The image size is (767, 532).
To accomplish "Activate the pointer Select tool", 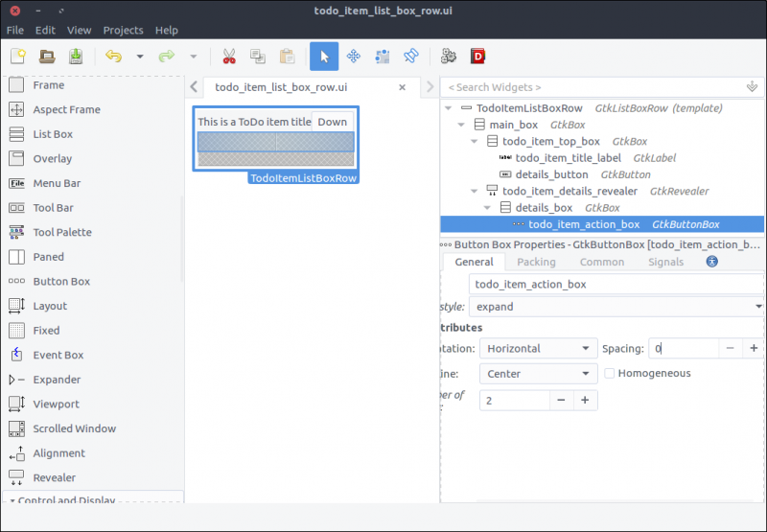I will (x=323, y=57).
